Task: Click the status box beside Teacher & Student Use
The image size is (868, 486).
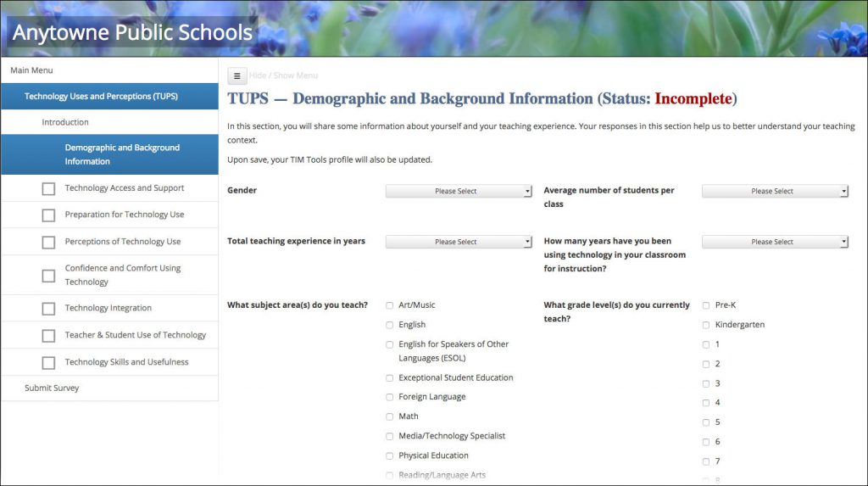Action: pyautogui.click(x=48, y=336)
